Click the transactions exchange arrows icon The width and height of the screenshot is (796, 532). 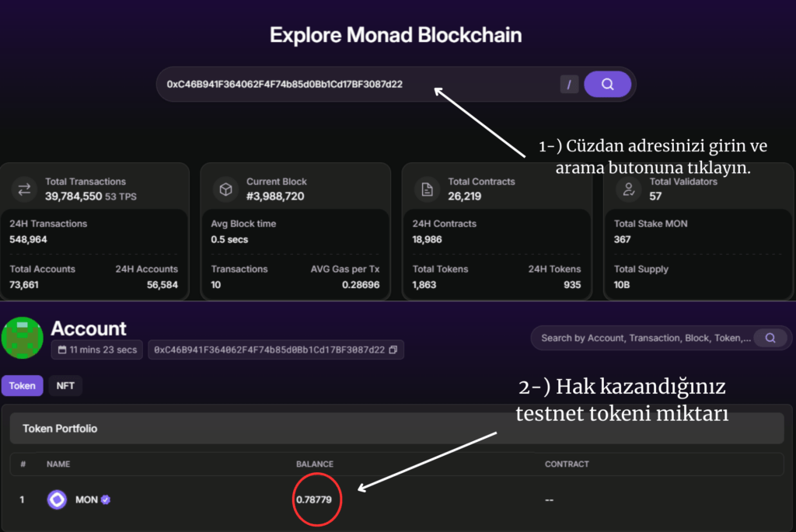click(24, 189)
